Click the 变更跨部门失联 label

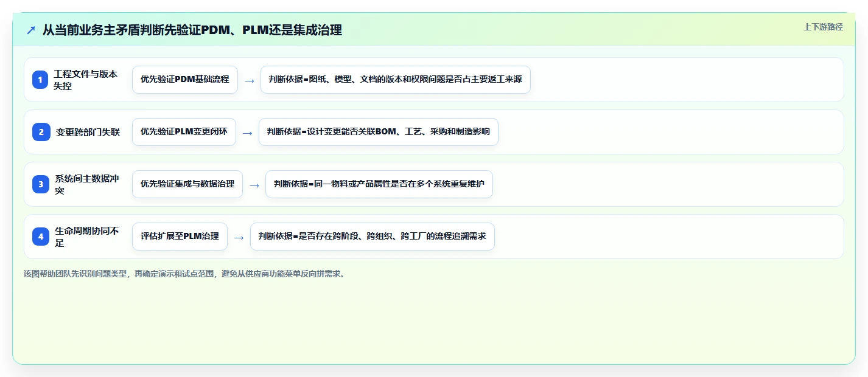[x=88, y=132]
